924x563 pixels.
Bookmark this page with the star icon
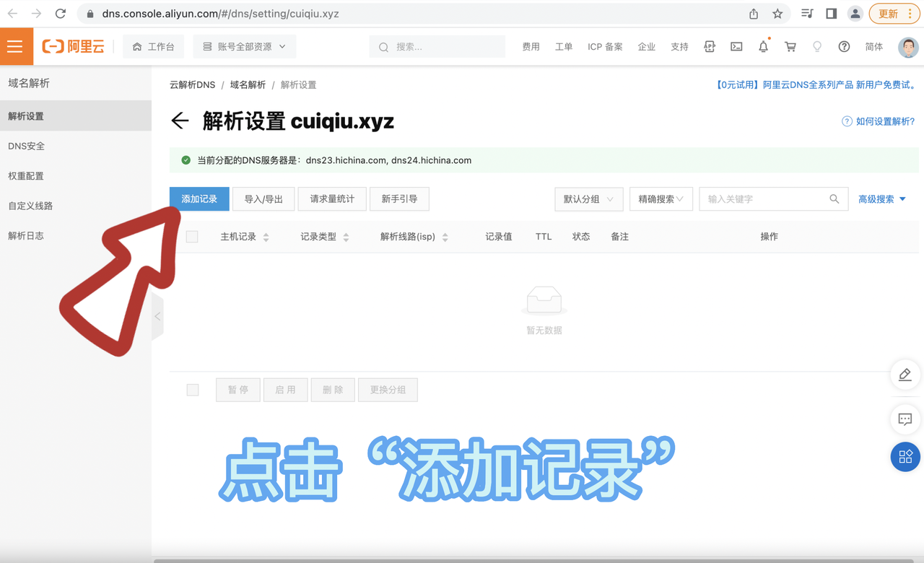pyautogui.click(x=777, y=14)
